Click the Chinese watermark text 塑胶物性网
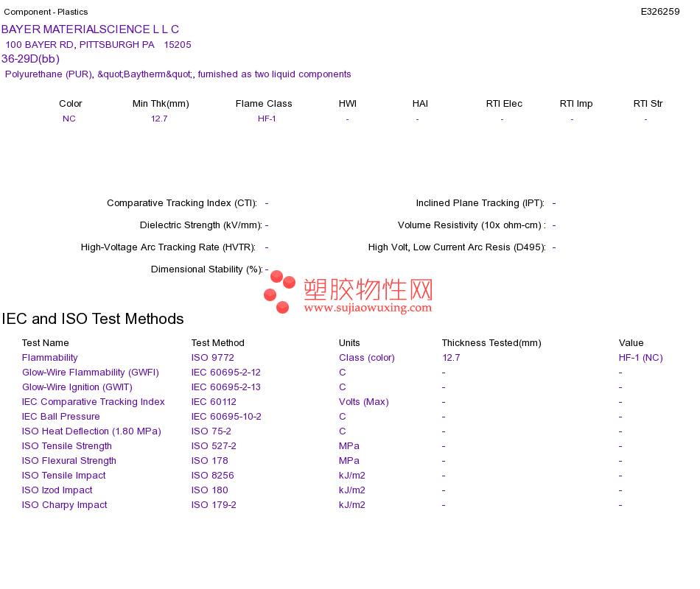Screen dimensions: 700x589 [368, 289]
